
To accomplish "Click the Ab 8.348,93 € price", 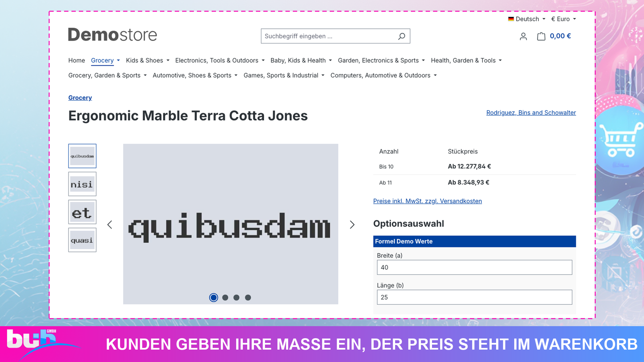I will (x=469, y=182).
